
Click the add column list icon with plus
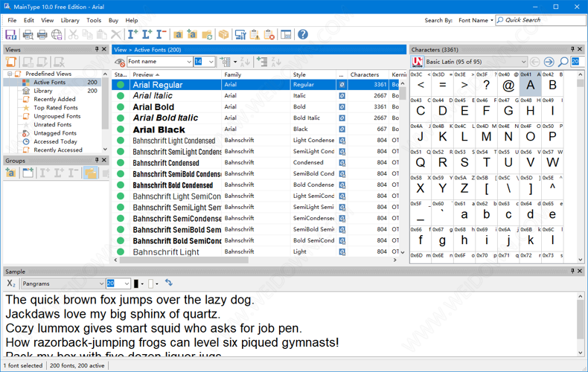coord(262,62)
